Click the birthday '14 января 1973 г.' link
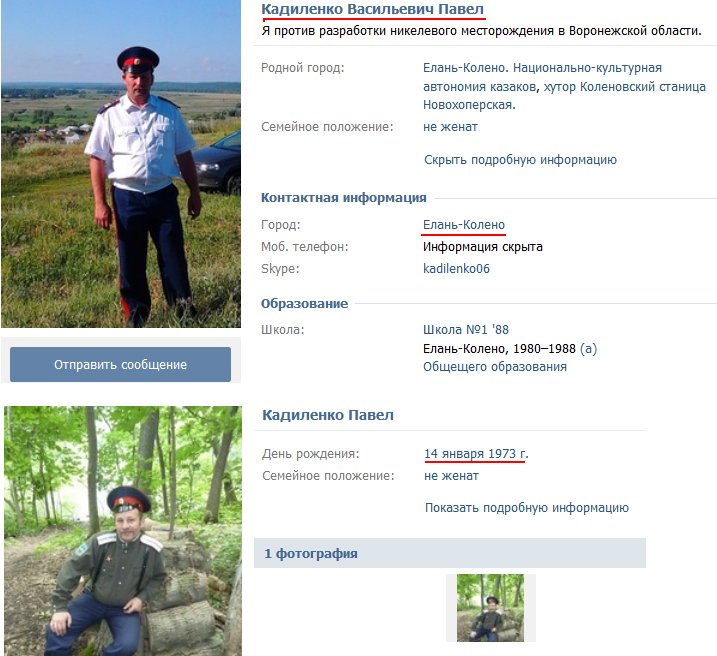The height and width of the screenshot is (656, 717). (x=476, y=453)
